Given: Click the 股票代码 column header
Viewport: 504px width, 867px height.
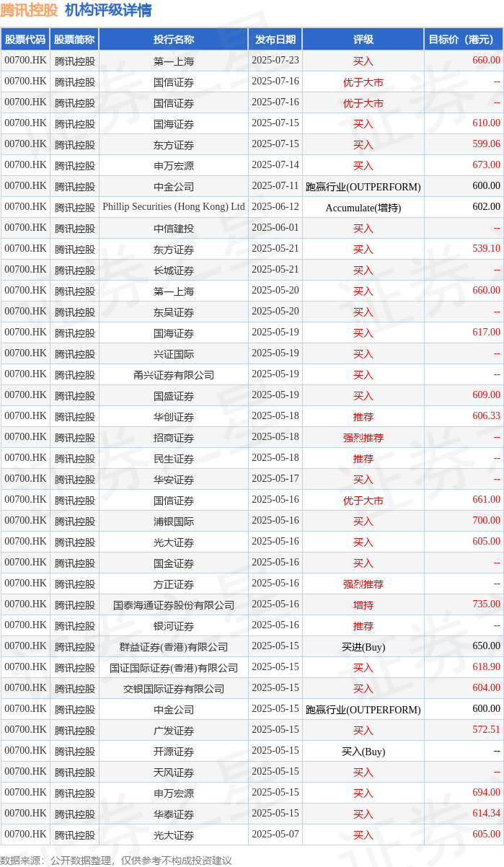Looking at the screenshot, I should tap(25, 40).
